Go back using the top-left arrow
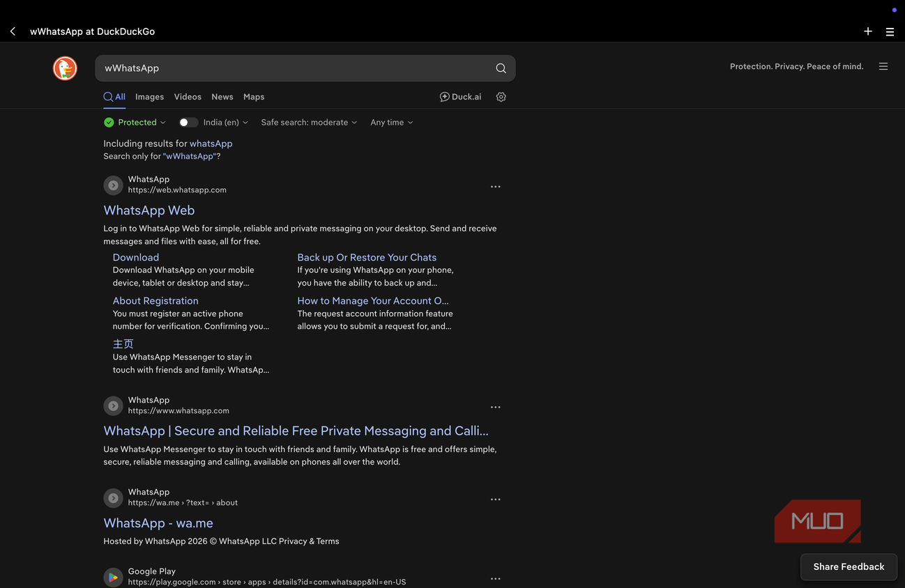This screenshot has height=588, width=905. click(13, 31)
